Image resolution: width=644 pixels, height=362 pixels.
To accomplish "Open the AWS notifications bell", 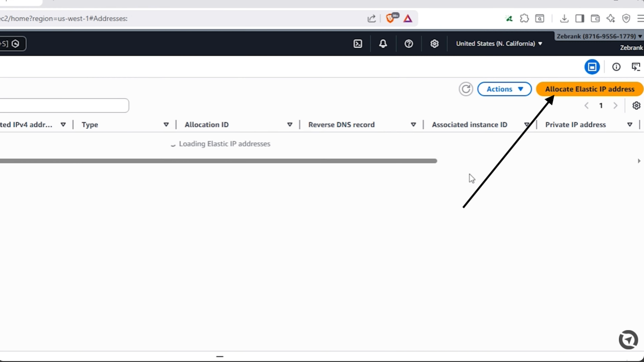I will point(383,44).
